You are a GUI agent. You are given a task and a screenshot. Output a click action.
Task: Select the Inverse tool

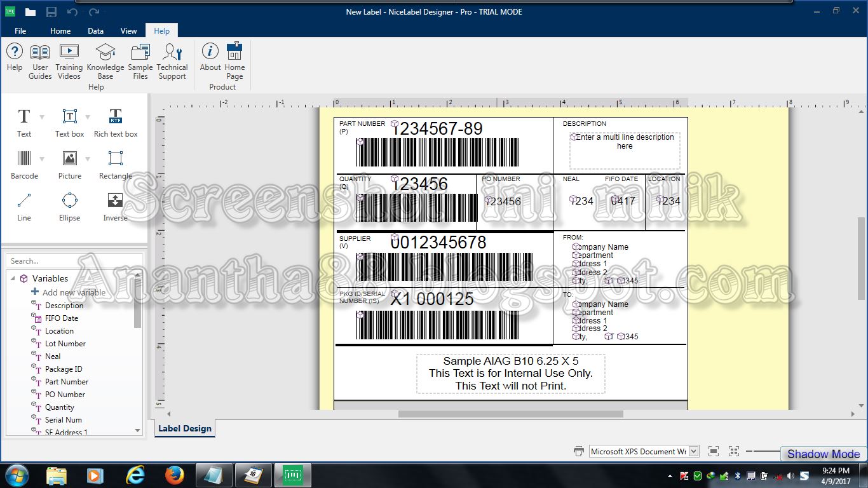click(116, 207)
